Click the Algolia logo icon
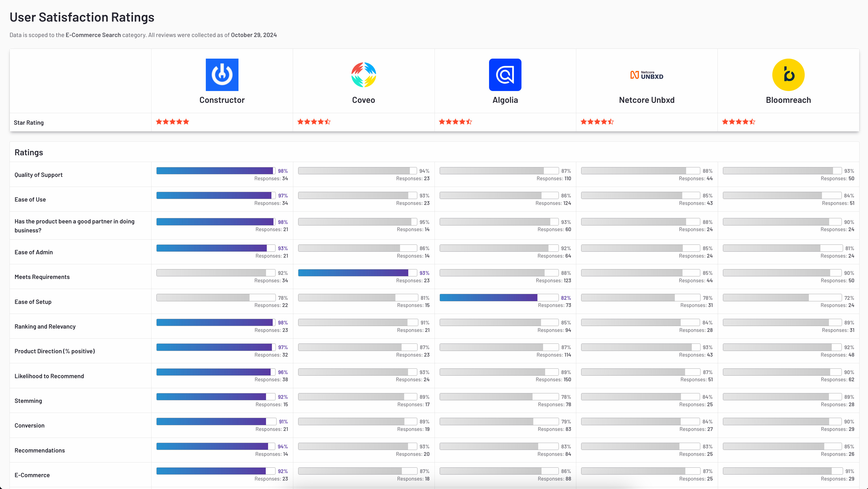Image resolution: width=868 pixels, height=489 pixels. point(505,75)
